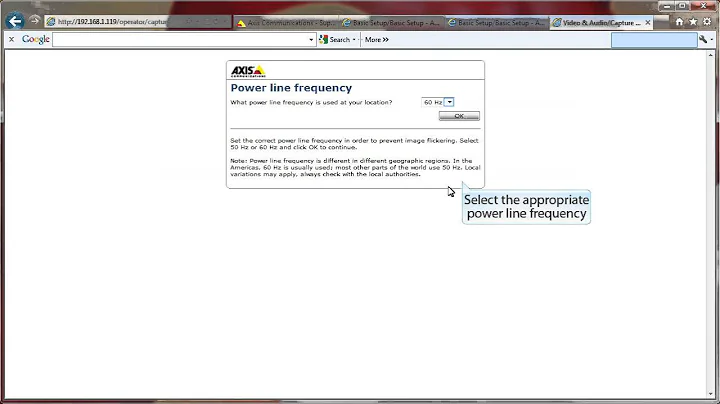Click the Power line frequency heading
Viewport: 720px width, 404px height.
click(x=291, y=88)
